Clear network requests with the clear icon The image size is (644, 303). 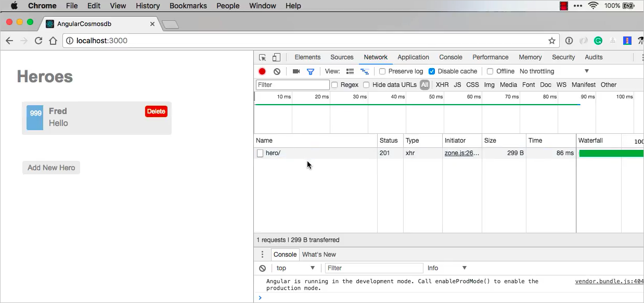[x=277, y=71]
